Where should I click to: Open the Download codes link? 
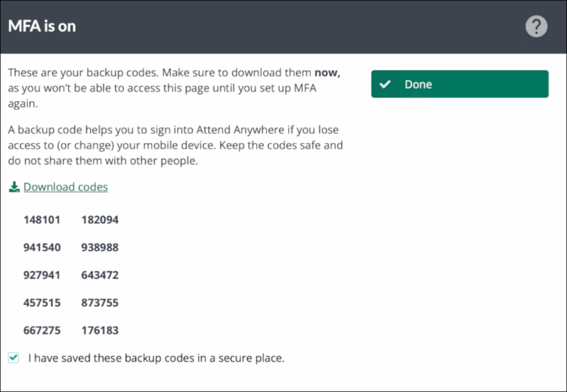(65, 187)
